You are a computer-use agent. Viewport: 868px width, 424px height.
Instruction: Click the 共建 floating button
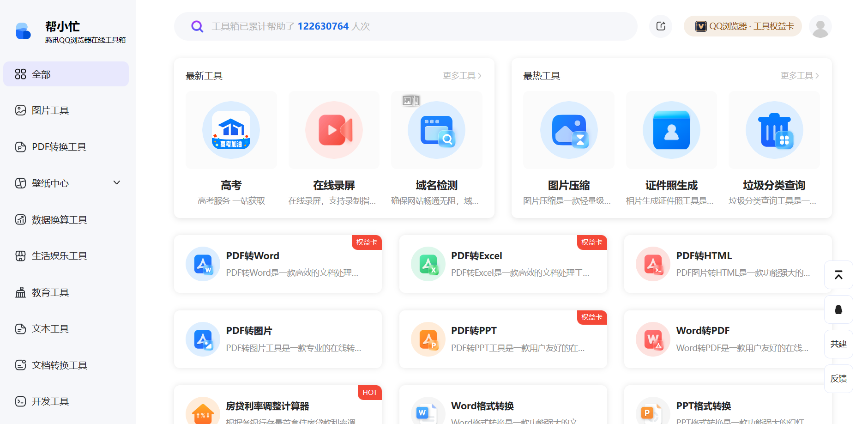pos(838,344)
